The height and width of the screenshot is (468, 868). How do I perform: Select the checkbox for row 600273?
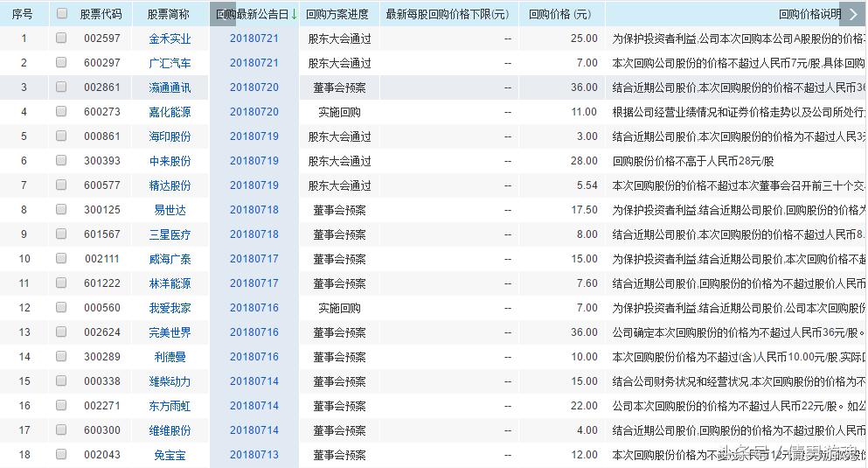click(61, 112)
